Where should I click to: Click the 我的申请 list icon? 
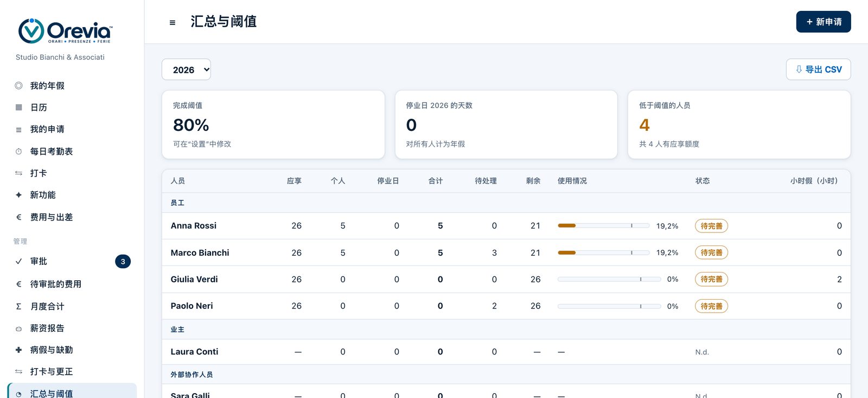click(x=18, y=129)
